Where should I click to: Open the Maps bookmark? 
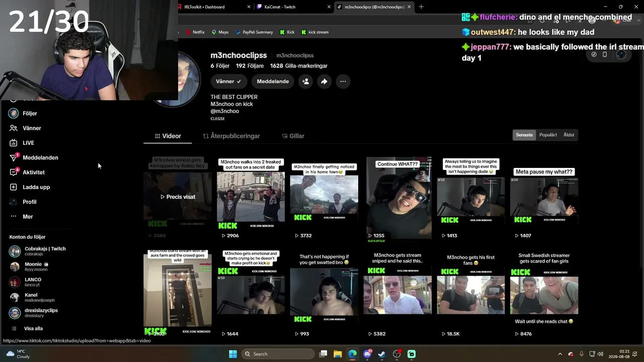tap(220, 32)
